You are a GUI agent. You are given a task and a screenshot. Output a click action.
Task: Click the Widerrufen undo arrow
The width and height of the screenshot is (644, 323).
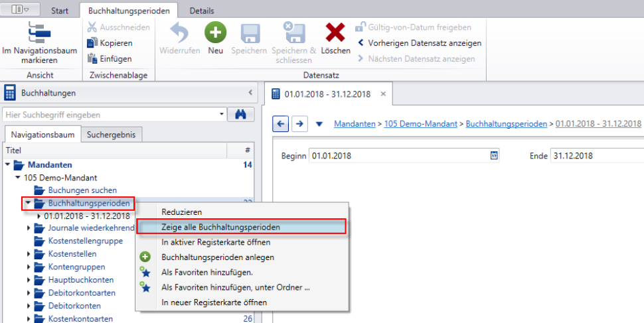tap(179, 33)
